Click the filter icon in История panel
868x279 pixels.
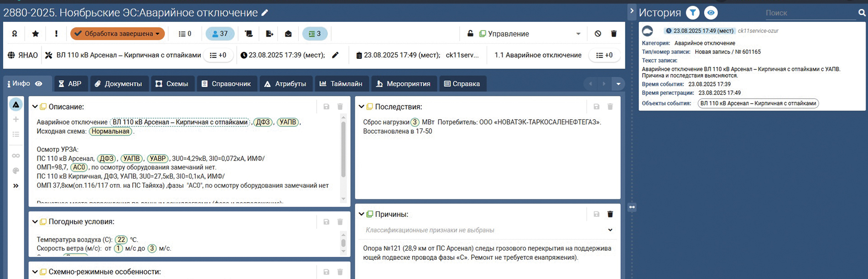coord(692,13)
